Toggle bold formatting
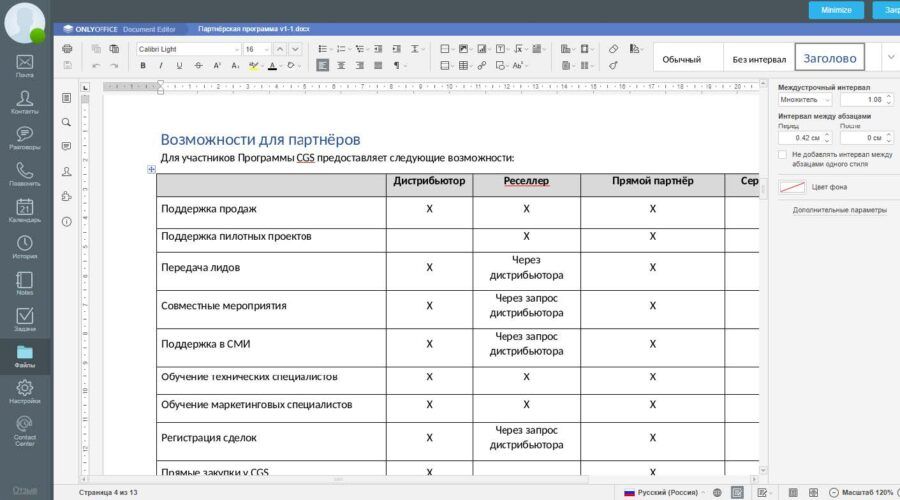The image size is (900, 500). (x=143, y=66)
